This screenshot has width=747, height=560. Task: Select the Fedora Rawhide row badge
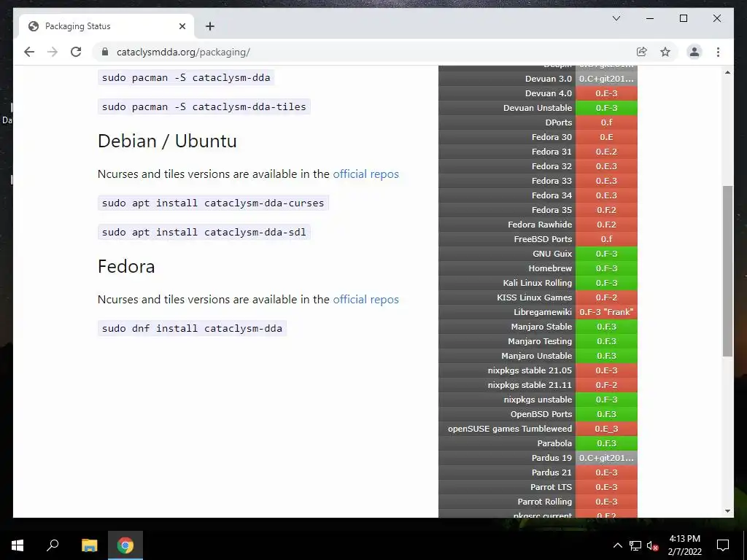tap(606, 225)
